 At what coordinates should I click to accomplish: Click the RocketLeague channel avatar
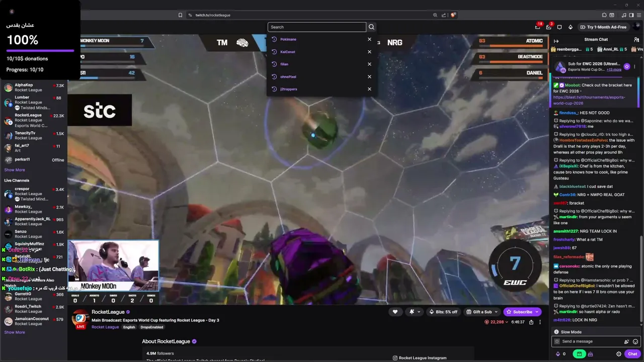[x=80, y=319]
